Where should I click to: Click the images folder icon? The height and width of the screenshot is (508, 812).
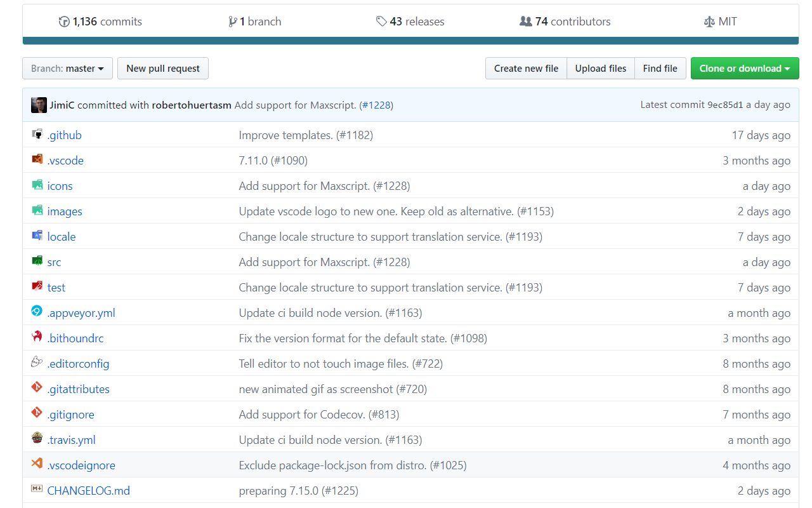coord(37,211)
